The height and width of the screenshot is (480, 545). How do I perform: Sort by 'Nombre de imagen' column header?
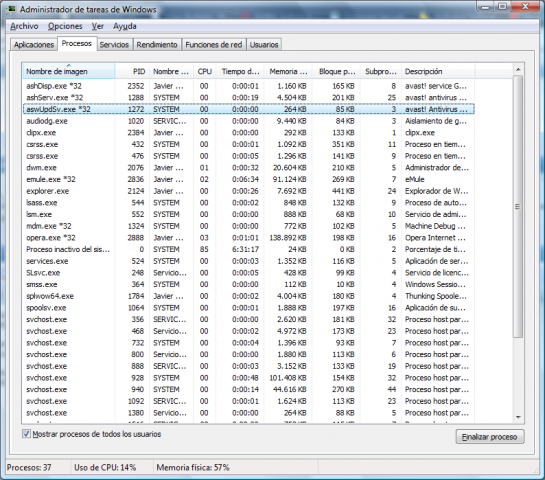(68, 72)
